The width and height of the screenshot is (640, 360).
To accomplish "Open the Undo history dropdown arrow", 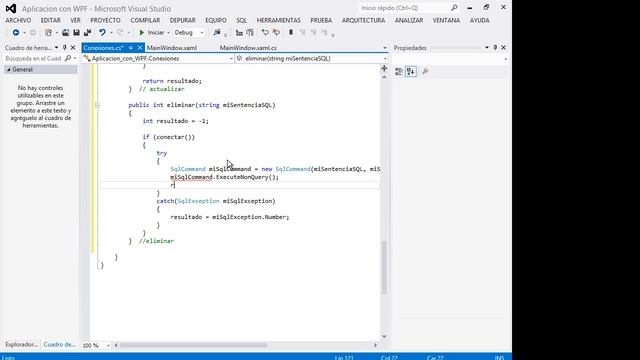I will click(x=111, y=32).
